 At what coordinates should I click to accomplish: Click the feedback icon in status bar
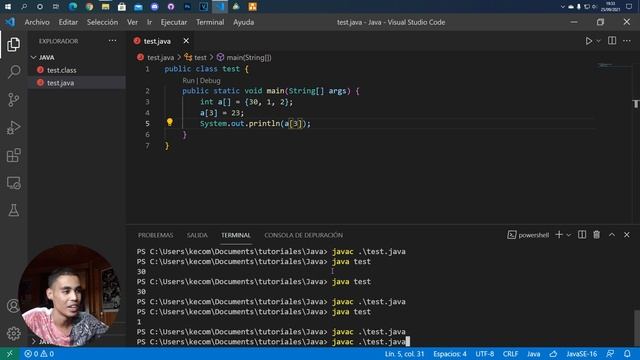pyautogui.click(x=610, y=354)
